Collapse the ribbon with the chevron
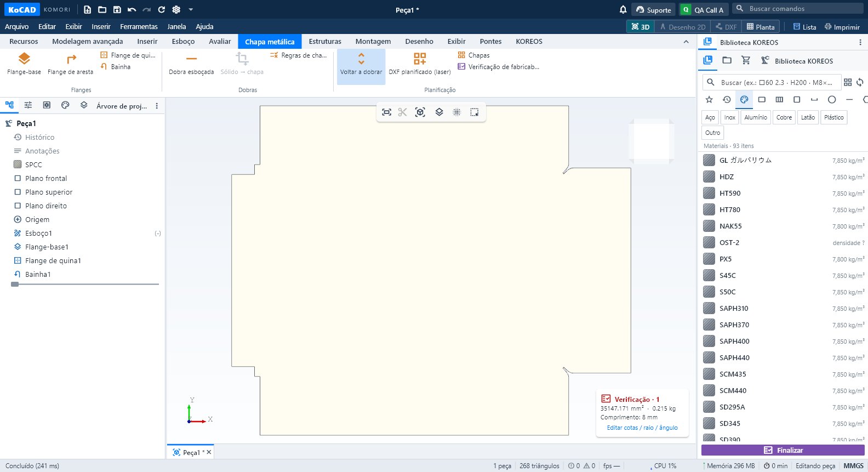The image size is (868, 472). pyautogui.click(x=686, y=42)
